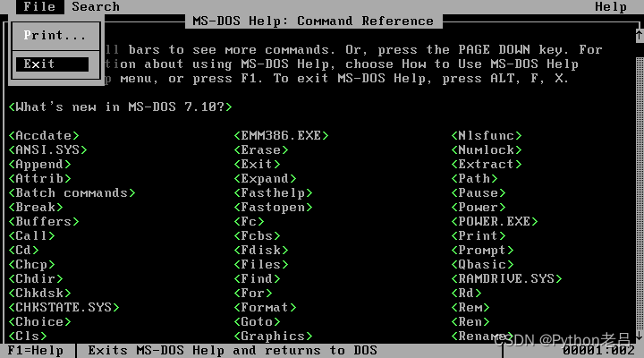Open the Search menu
The width and height of the screenshot is (644, 358).
tap(96, 6)
